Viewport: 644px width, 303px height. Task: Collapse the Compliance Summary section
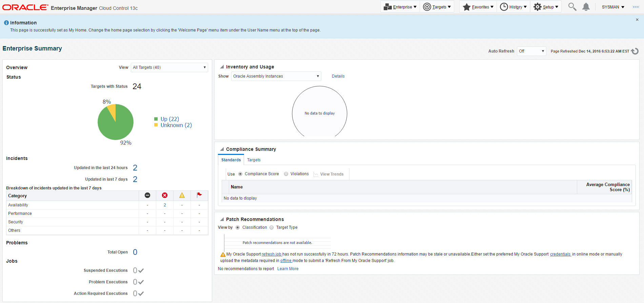click(222, 149)
